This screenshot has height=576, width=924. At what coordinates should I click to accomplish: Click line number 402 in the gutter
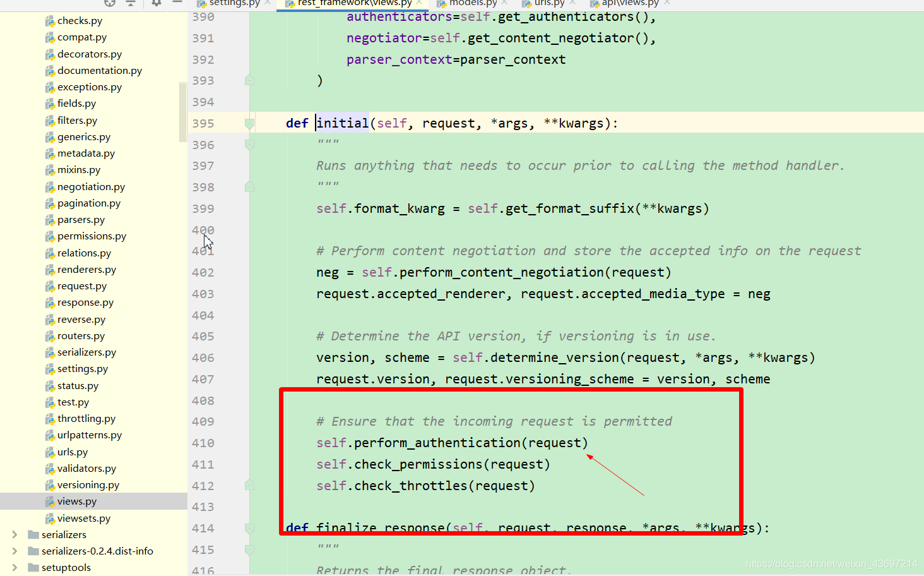[203, 272]
